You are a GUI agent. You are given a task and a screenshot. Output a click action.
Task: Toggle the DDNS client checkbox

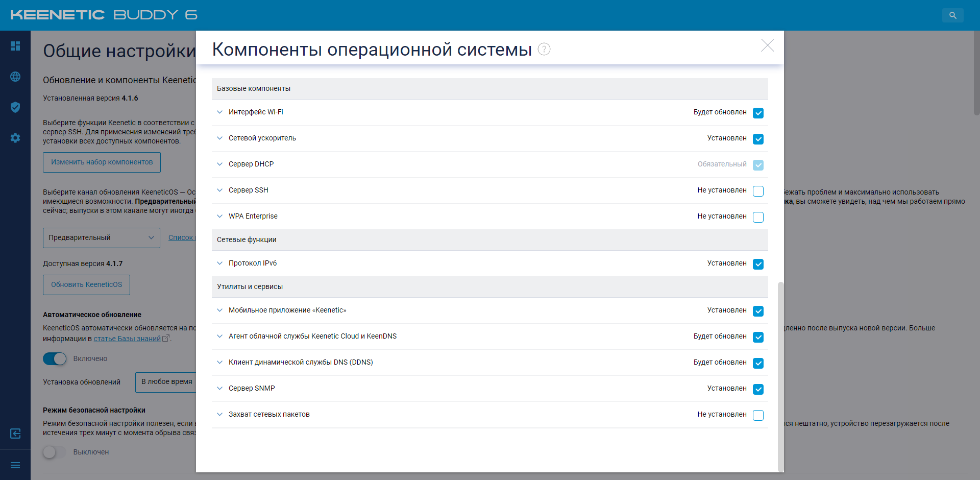coord(758,363)
